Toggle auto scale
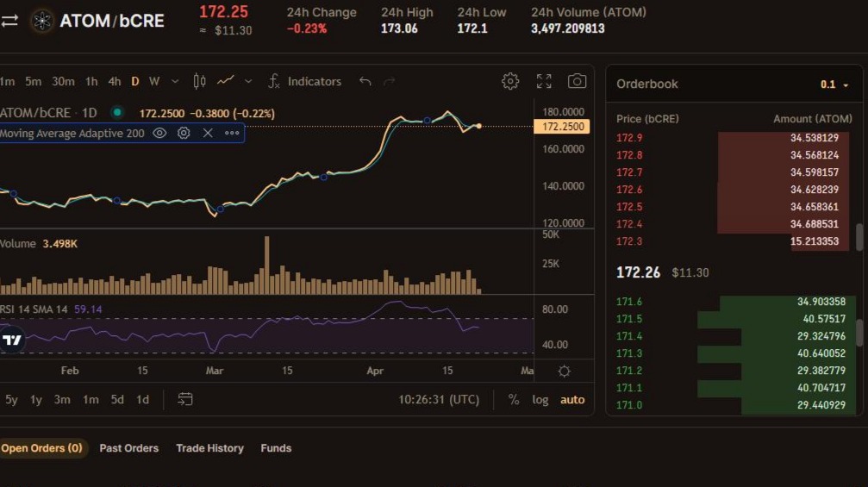Viewport: 868px width, 487px height. (572, 400)
